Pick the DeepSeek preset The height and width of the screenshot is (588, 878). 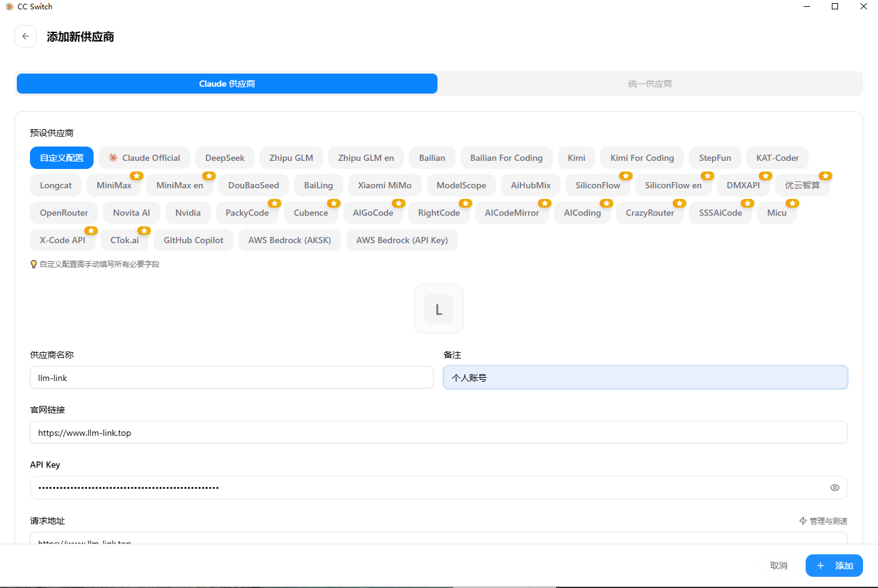click(225, 158)
